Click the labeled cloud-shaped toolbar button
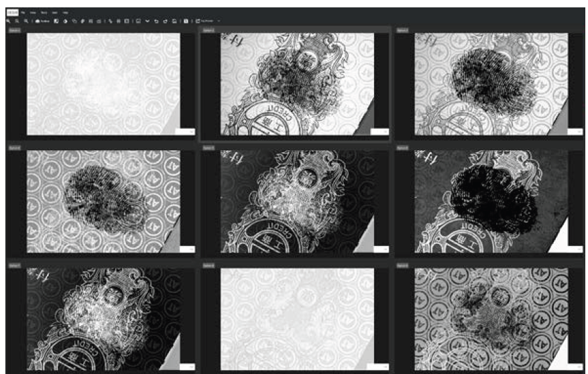This screenshot has width=588, height=374. pos(42,21)
